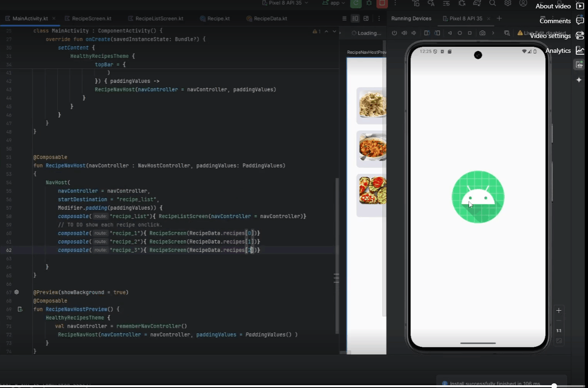The height and width of the screenshot is (388, 588).
Task: Switch editor to Code-only view
Action: coord(344,19)
